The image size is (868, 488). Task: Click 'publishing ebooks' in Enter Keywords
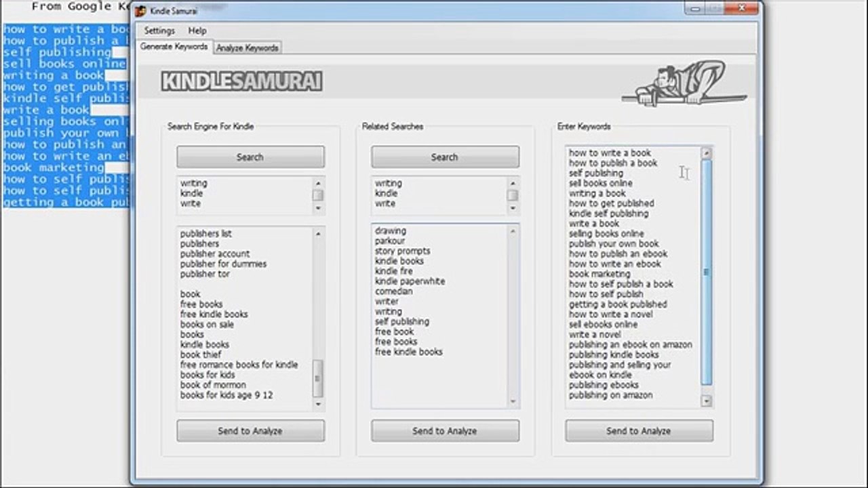pos(604,385)
